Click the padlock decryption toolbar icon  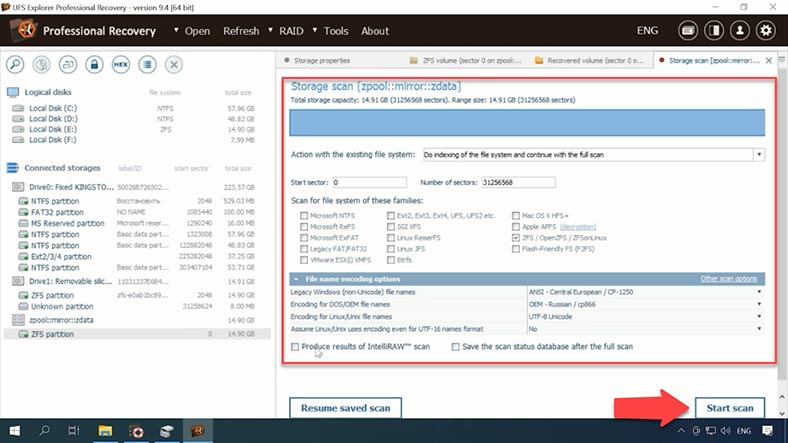tap(94, 64)
